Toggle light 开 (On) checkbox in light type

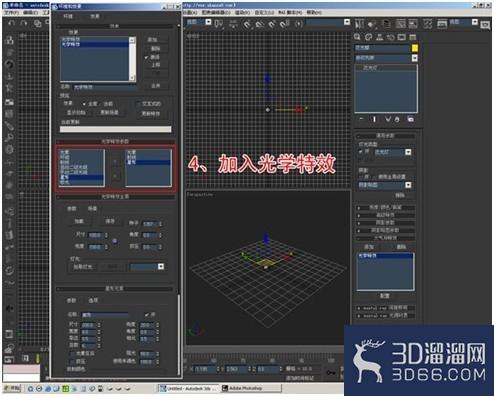(361, 151)
